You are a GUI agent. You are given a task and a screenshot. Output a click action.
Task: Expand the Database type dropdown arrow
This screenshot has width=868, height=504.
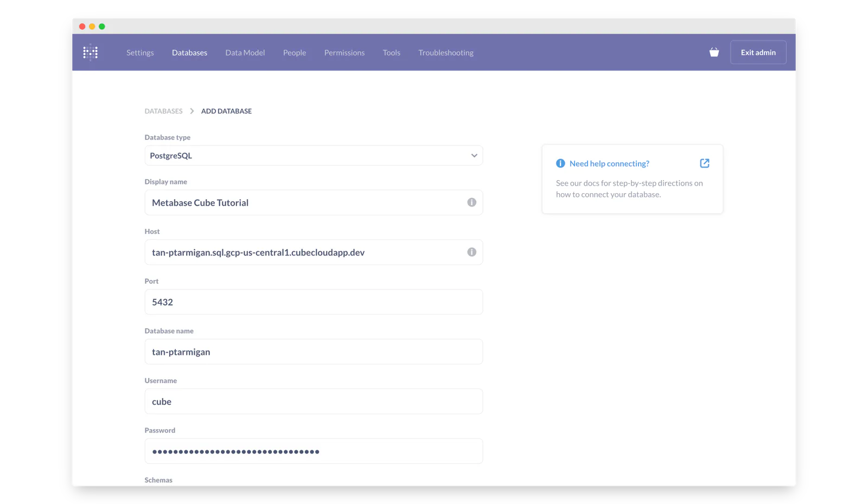(474, 156)
